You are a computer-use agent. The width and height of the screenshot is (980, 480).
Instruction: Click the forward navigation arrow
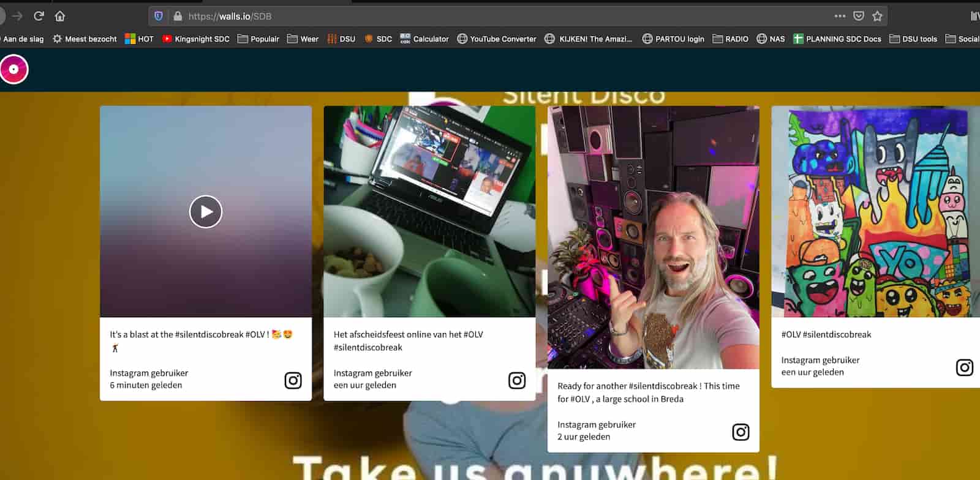click(17, 16)
